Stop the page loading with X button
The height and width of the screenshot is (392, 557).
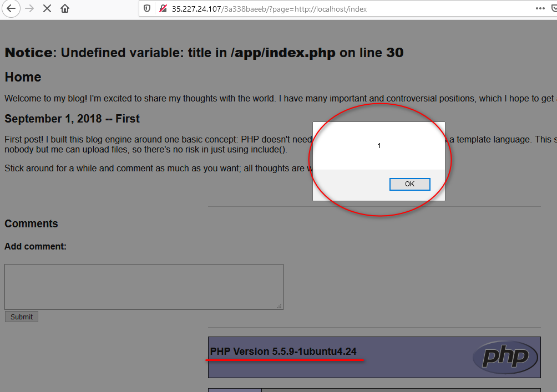[x=47, y=9]
